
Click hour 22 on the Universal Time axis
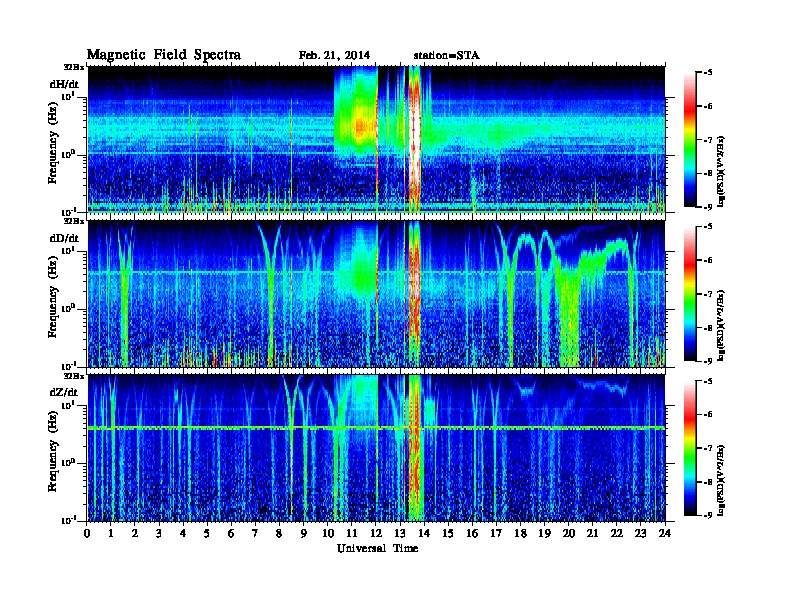tap(617, 533)
